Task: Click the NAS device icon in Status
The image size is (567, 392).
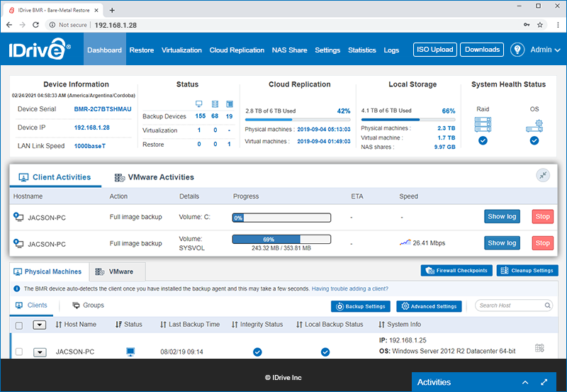Action: tap(229, 103)
